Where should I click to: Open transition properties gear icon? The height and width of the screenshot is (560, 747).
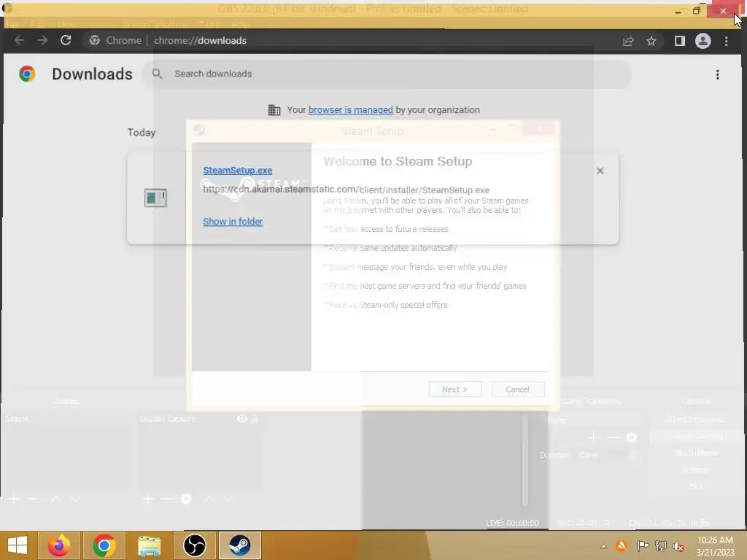click(632, 437)
